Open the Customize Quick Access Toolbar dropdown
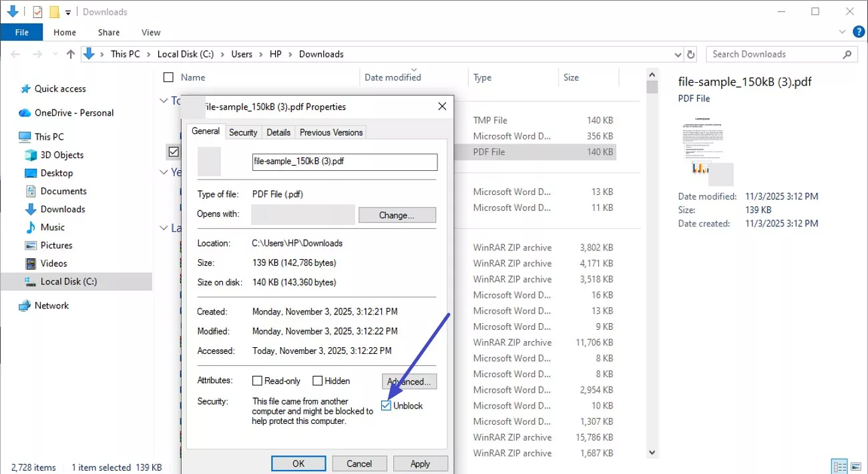The width and height of the screenshot is (868, 474). tap(68, 12)
